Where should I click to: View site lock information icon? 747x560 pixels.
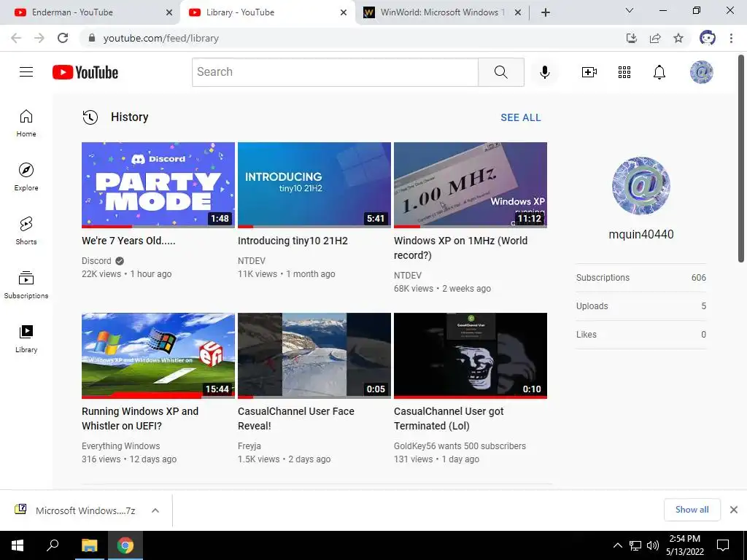point(92,38)
